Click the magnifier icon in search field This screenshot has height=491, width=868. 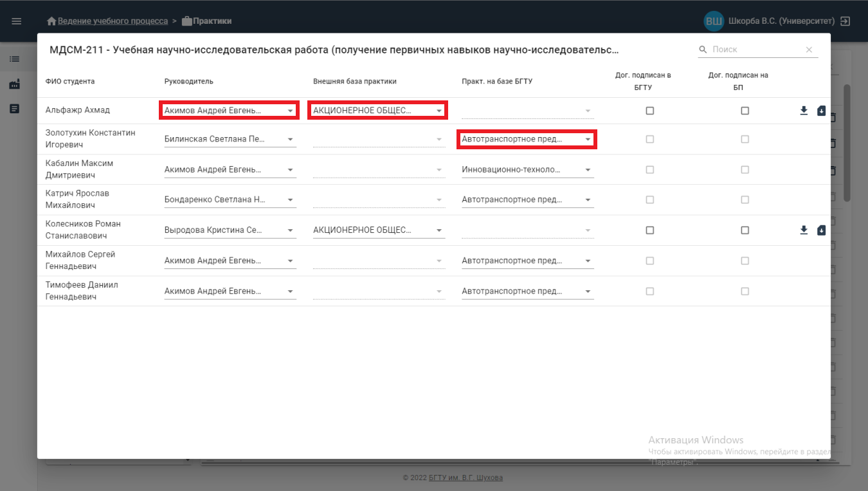(x=703, y=50)
